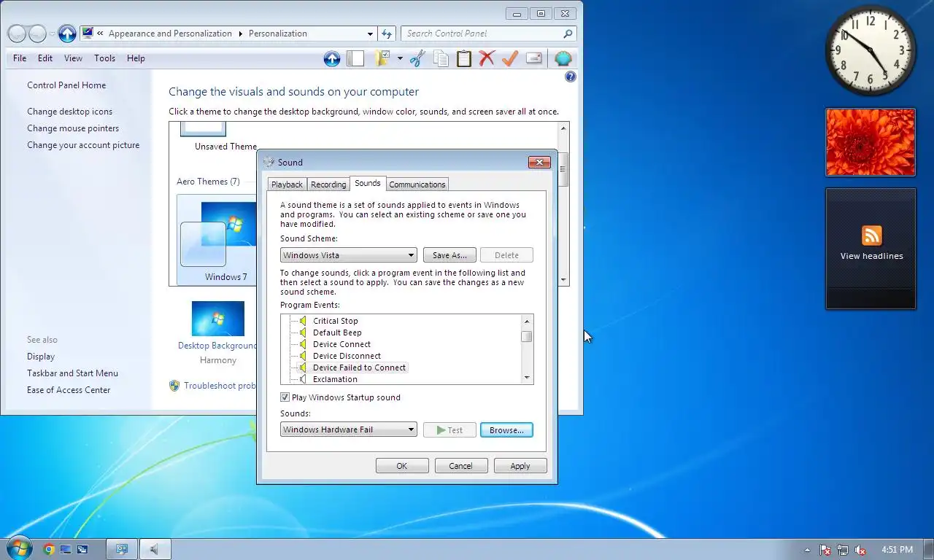Go to Control Panel Home
This screenshot has width=934, height=560.
(x=66, y=85)
